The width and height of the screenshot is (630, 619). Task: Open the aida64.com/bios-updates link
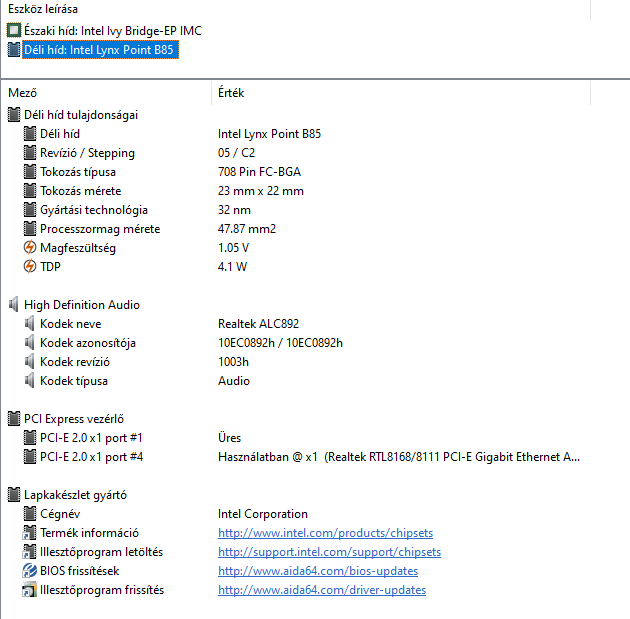pos(318,571)
